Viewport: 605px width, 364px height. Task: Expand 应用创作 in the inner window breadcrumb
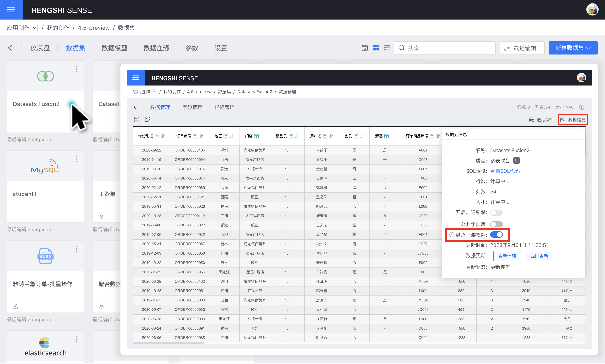154,92
